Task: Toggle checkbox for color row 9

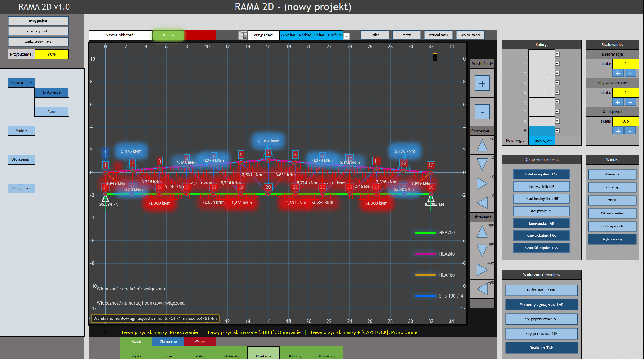Action: pos(557,131)
